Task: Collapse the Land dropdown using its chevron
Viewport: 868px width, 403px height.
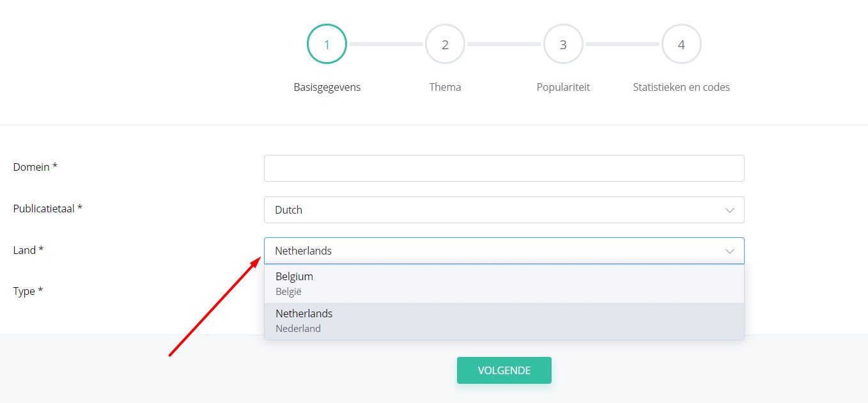Action: point(729,251)
